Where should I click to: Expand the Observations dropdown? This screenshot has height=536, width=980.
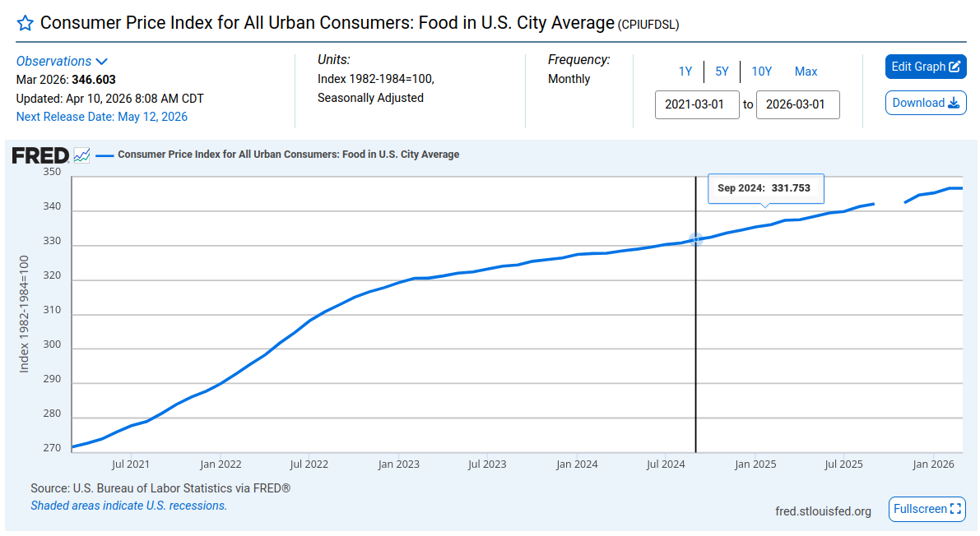coord(62,61)
